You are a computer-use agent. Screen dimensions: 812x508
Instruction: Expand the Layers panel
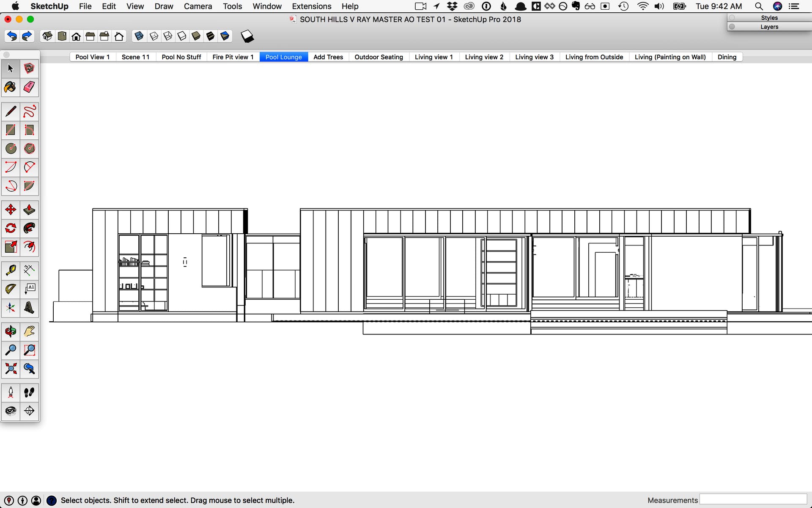tap(769, 27)
